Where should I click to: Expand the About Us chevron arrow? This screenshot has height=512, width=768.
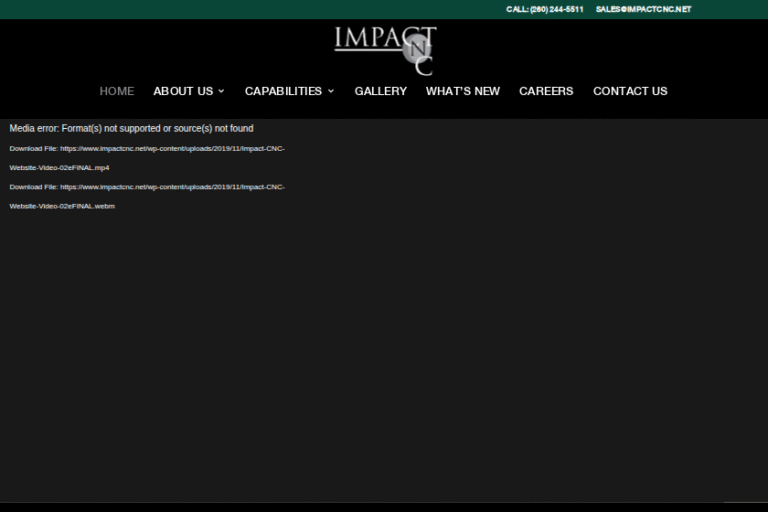(x=221, y=91)
